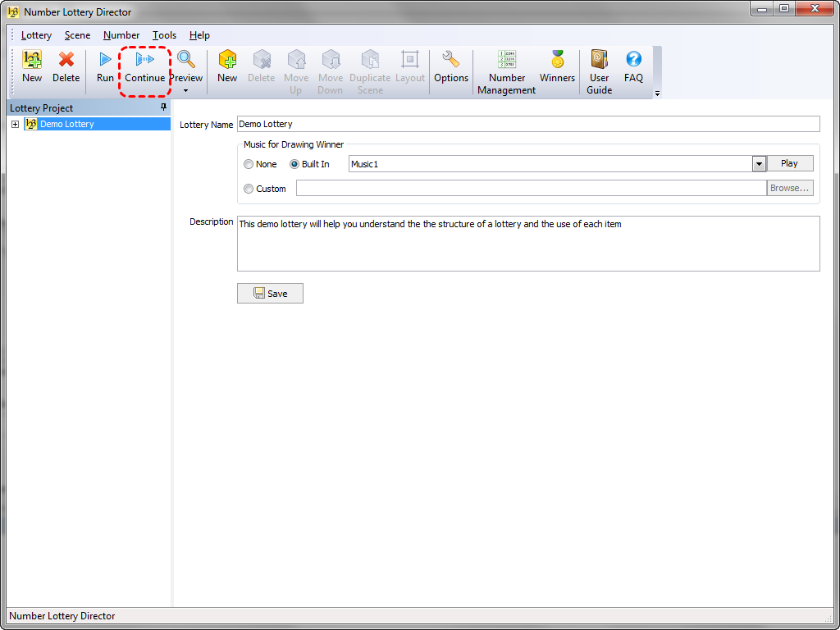Open the Winners medal icon
This screenshot has width=840, height=630.
click(557, 61)
